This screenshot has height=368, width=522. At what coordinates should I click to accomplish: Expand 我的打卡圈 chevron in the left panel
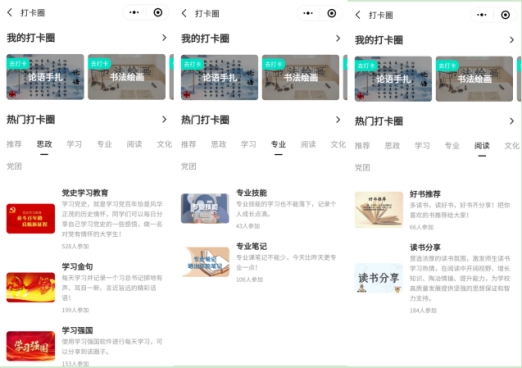164,38
